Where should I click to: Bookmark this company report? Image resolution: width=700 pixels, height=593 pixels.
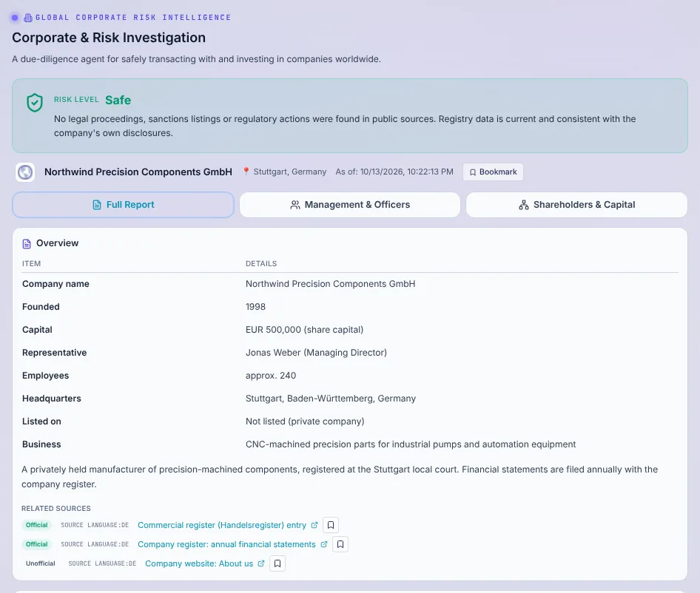coord(493,172)
